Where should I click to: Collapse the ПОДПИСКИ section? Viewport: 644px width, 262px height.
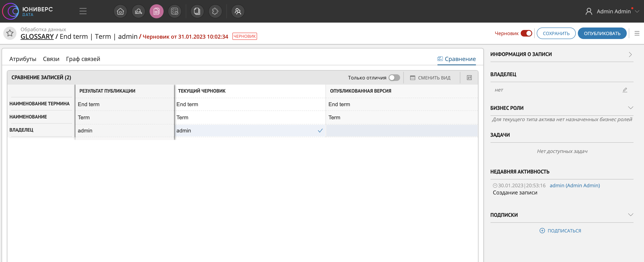(630, 215)
